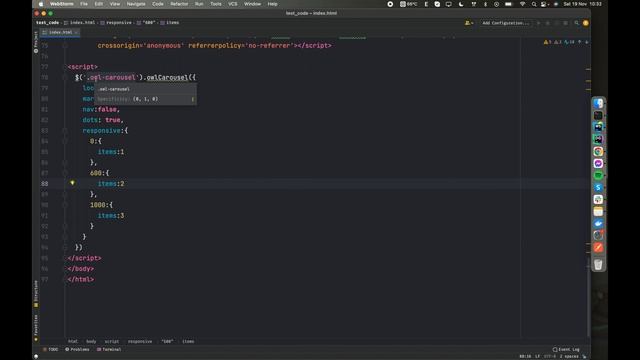Click the Debug button in toolbar
The width and height of the screenshot is (640, 360).
[548, 23]
